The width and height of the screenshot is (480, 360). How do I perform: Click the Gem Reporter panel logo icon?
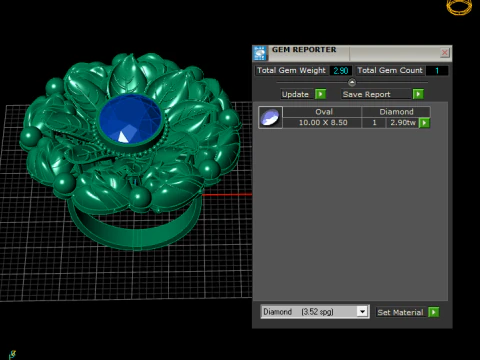pos(260,53)
